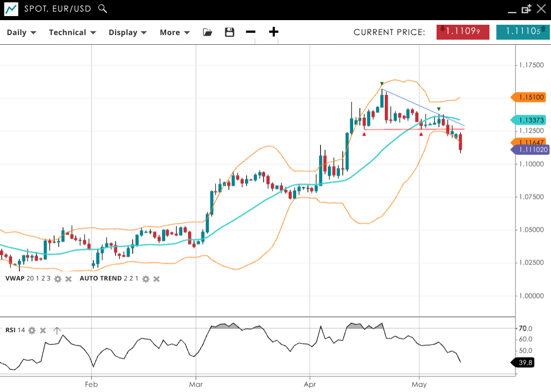The height and width of the screenshot is (392, 551).
Task: Click the floppy disk save icon
Action: [229, 32]
